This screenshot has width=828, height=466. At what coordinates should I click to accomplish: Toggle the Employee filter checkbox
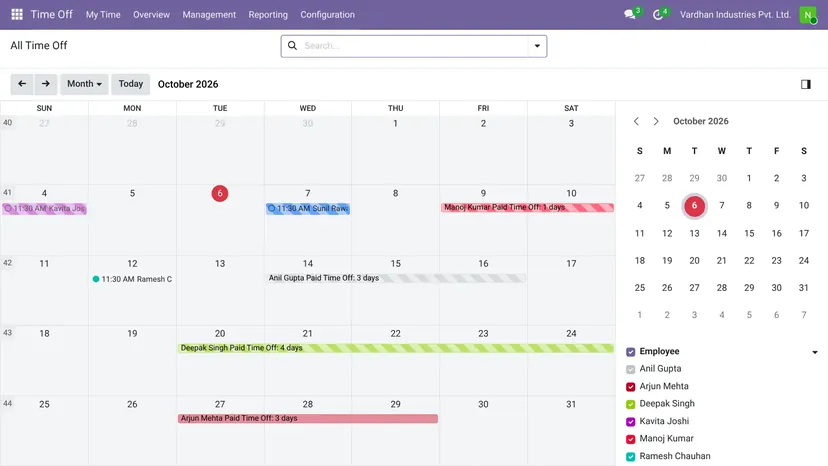631,352
